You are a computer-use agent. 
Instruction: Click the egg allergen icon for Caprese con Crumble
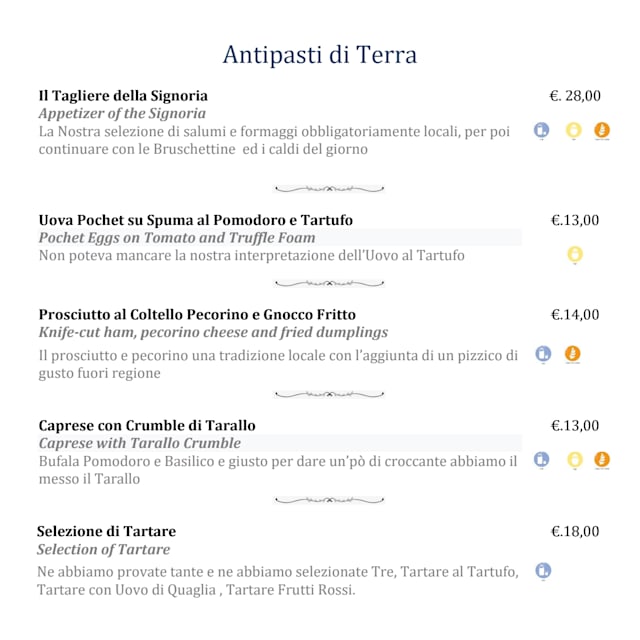[x=574, y=459]
